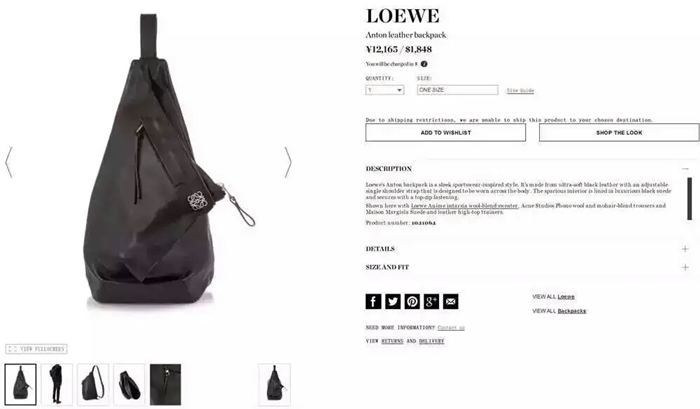Expand the Details section

[685, 249]
